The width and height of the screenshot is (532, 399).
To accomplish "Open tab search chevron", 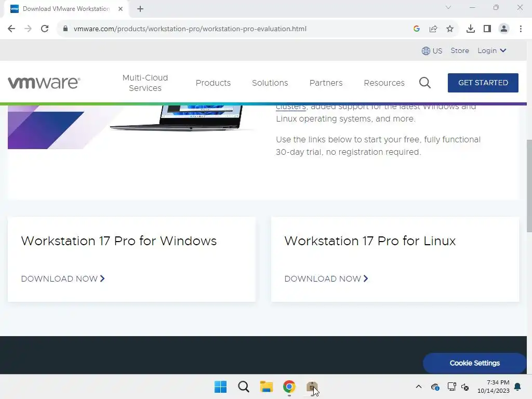I will pyautogui.click(x=448, y=7).
